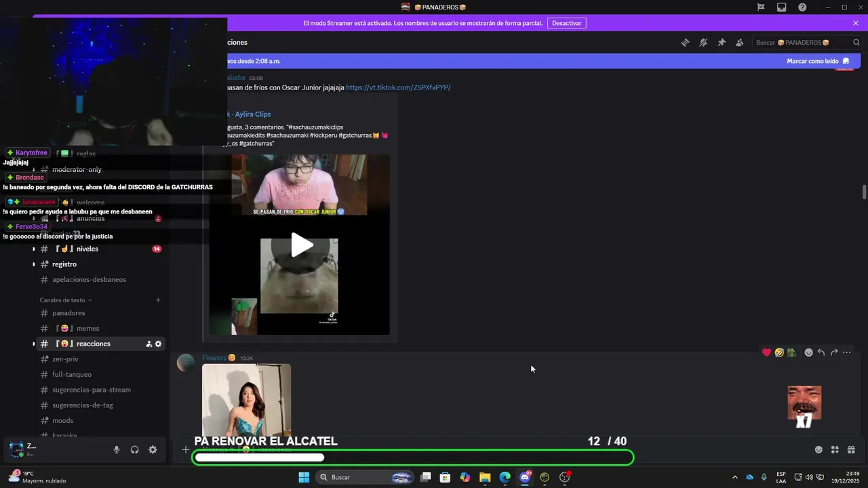Image resolution: width=868 pixels, height=488 pixels.
Task: Open Windows Start button
Action: pyautogui.click(x=304, y=477)
